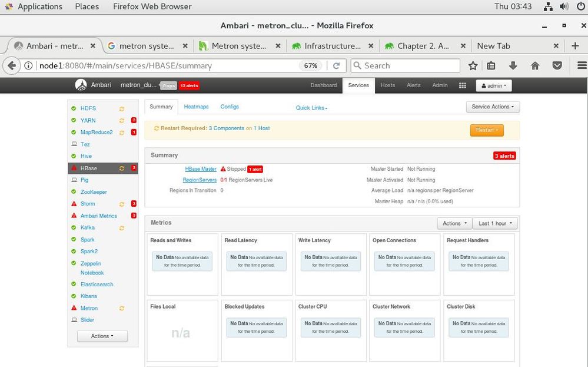588x367 pixels.
Task: Click the 13 alerts header badge
Action: [189, 85]
